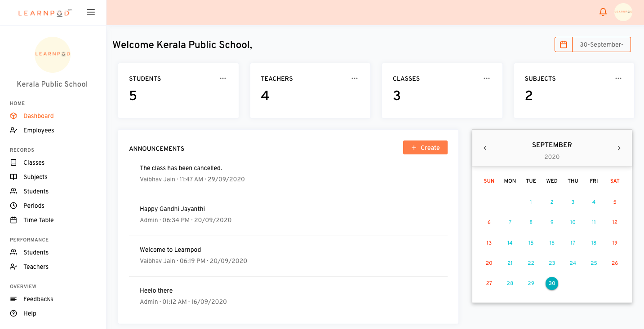This screenshot has width=644, height=329.
Task: Click the Dashboard cube icon
Action: pyautogui.click(x=13, y=116)
